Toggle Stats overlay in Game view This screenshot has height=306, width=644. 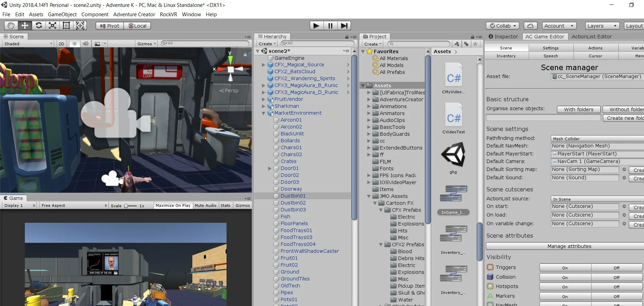(x=225, y=205)
